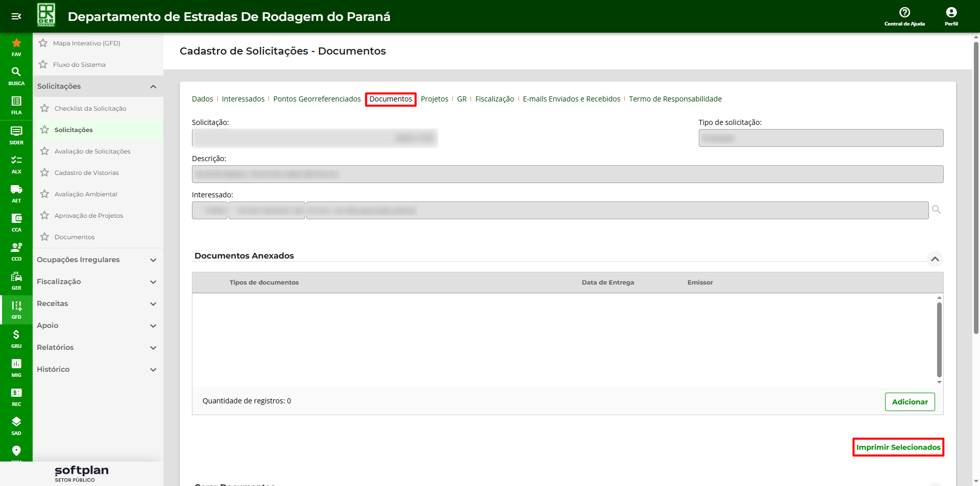Image resolution: width=980 pixels, height=486 pixels.
Task: Click the BUSCA search icon in sidebar
Action: pyautogui.click(x=16, y=75)
